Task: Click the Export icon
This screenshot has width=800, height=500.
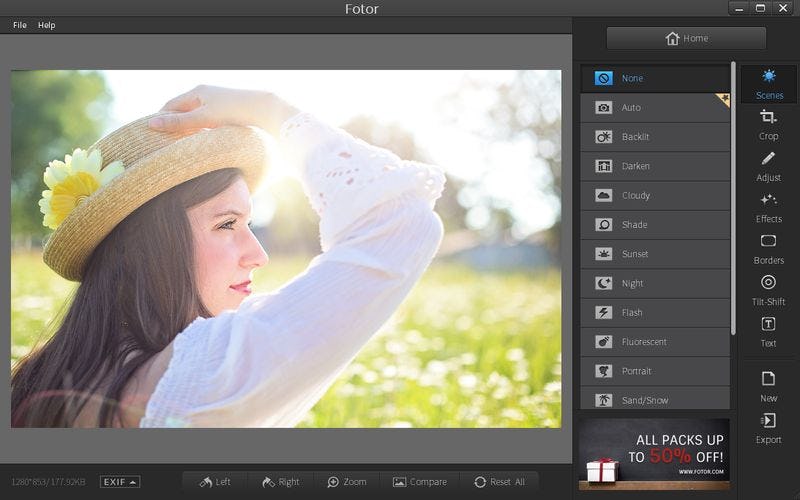Action: [x=768, y=427]
